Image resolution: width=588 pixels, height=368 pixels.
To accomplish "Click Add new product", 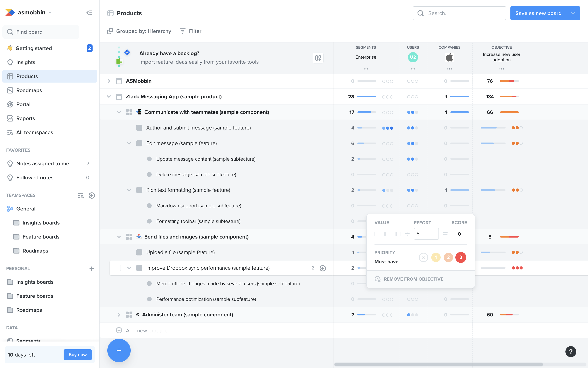I will (146, 331).
